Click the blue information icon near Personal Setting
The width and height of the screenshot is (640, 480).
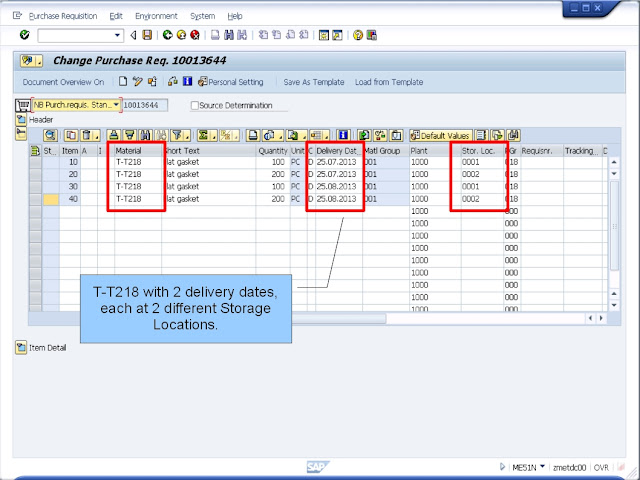point(187,82)
